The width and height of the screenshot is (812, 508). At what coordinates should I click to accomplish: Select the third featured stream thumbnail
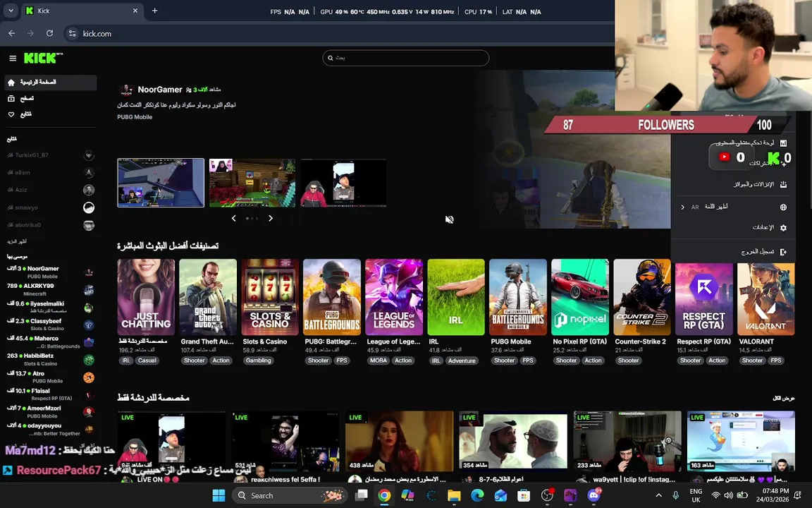(x=343, y=183)
